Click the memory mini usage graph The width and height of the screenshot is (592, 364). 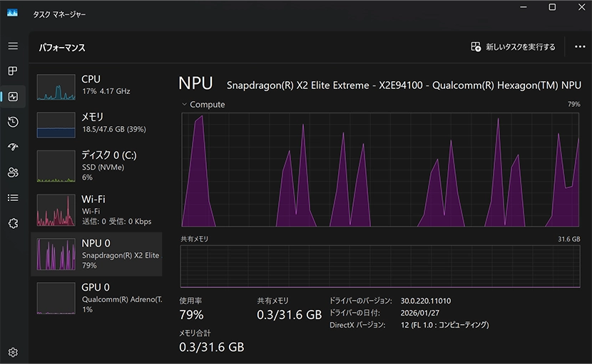56,125
